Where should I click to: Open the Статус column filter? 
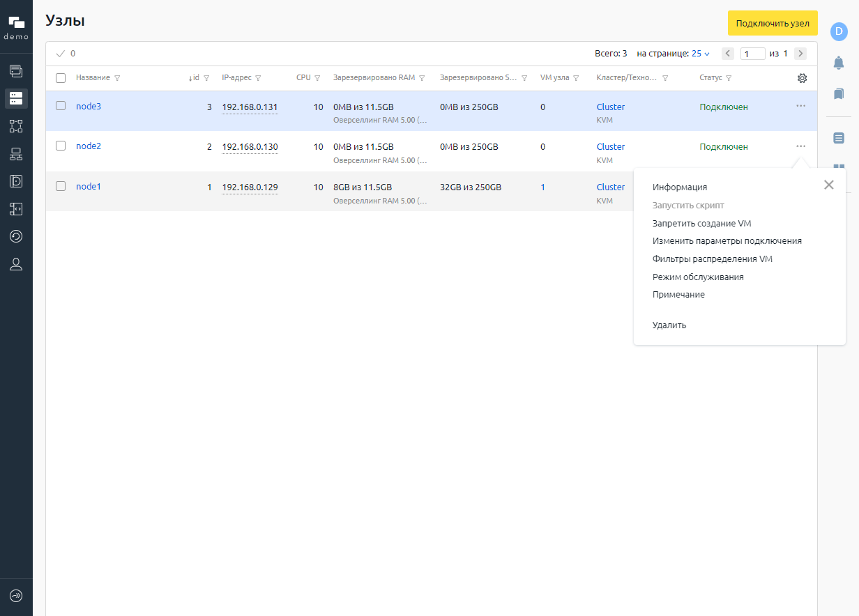(729, 78)
